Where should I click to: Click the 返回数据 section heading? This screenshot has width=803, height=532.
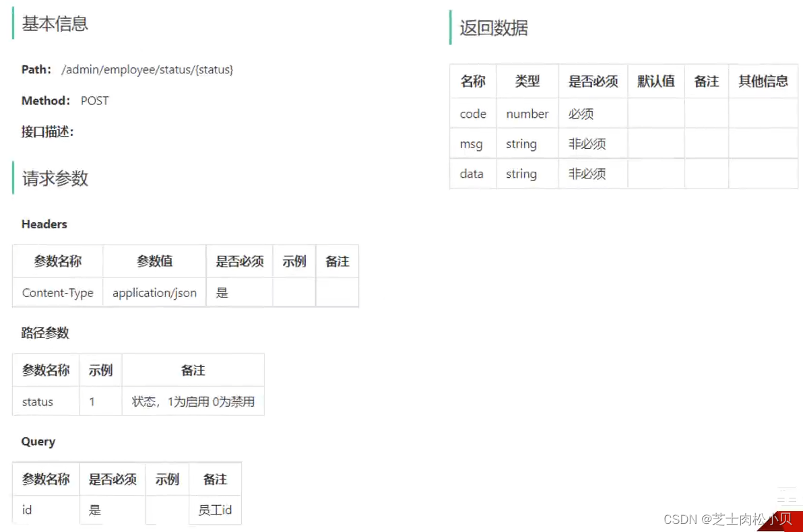pyautogui.click(x=494, y=28)
